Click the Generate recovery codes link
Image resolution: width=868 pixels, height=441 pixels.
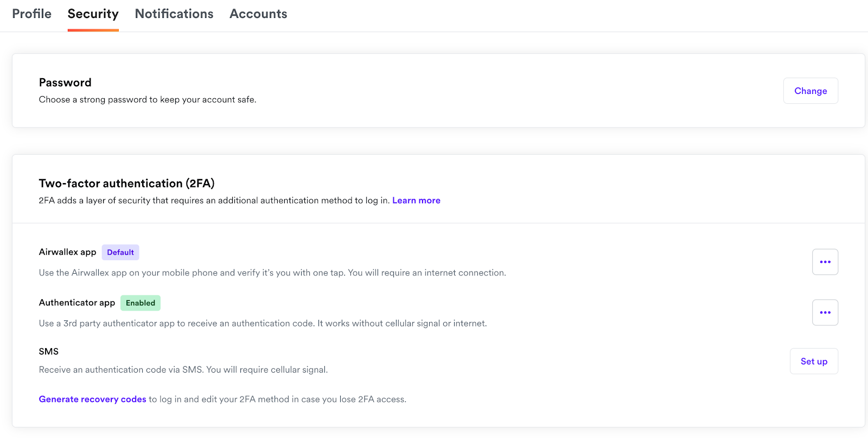[x=93, y=399]
